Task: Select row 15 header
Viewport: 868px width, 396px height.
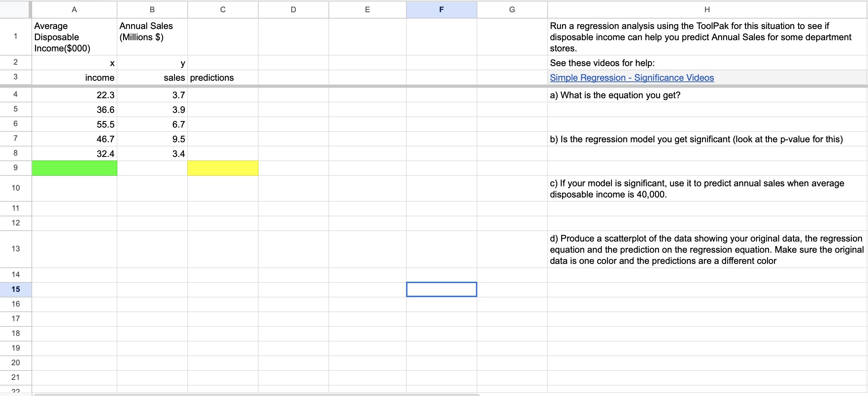Action: tap(15, 289)
